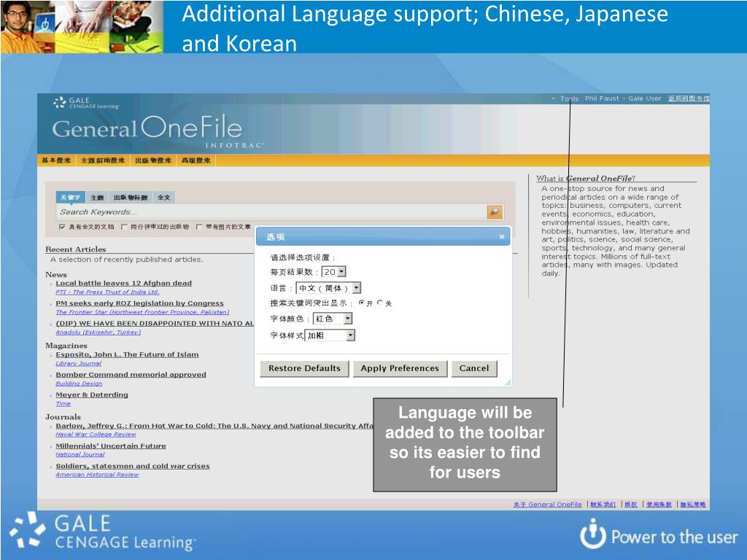747x560 pixels.
Task: Open article Local battle leaves 12 Afghan dead
Action: (x=124, y=284)
